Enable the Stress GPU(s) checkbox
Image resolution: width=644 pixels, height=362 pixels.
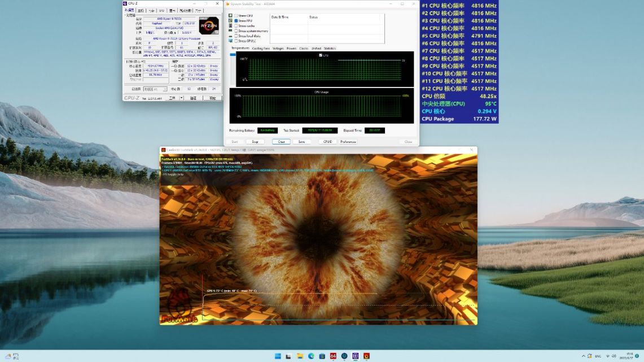[236, 41]
